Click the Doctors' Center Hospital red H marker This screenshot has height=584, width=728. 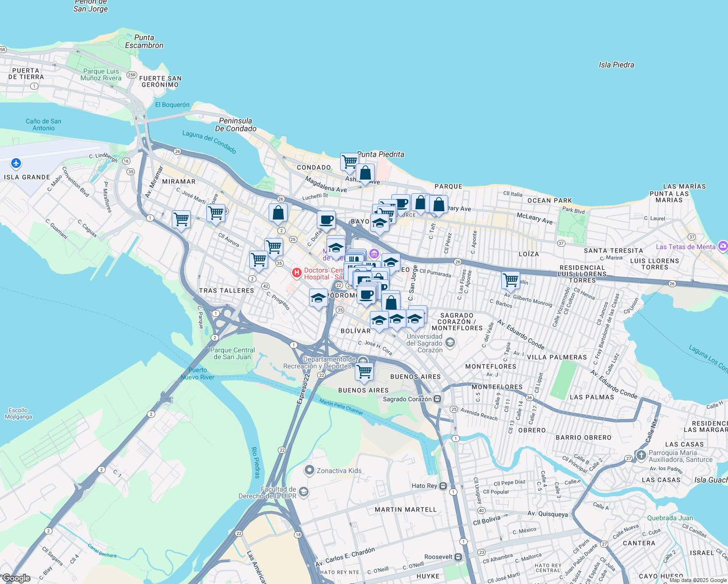pos(296,273)
